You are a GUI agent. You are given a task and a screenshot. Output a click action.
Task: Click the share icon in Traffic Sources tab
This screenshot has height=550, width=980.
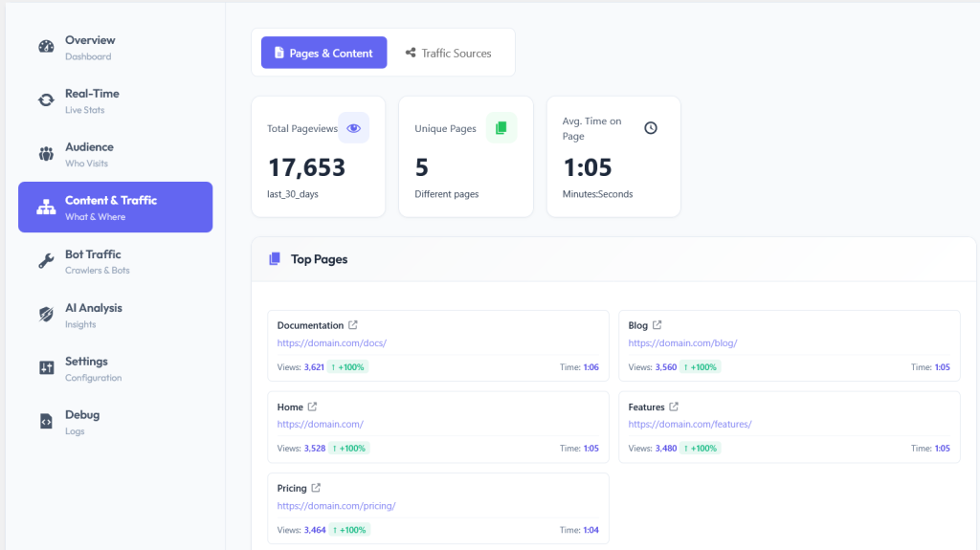click(x=411, y=54)
